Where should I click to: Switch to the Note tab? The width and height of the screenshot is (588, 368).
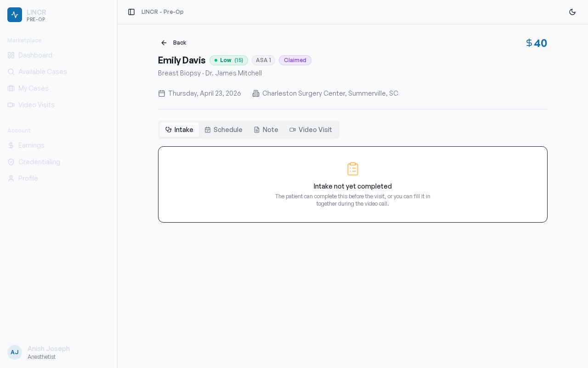pyautogui.click(x=266, y=130)
